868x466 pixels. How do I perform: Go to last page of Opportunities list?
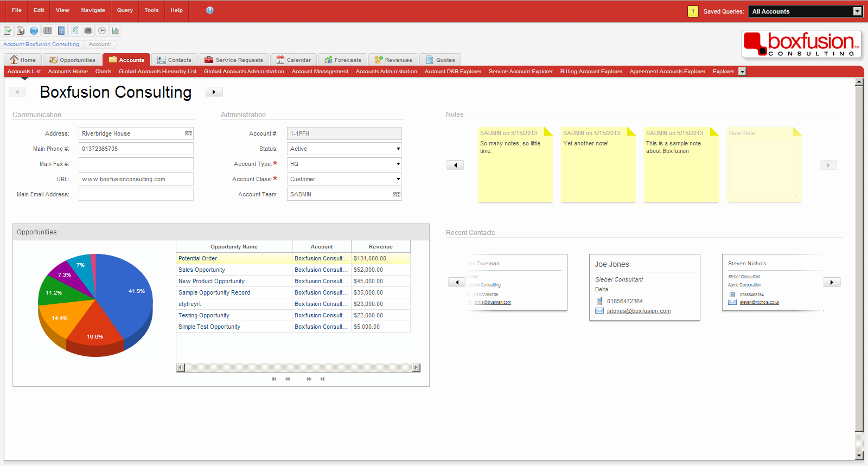pos(322,379)
